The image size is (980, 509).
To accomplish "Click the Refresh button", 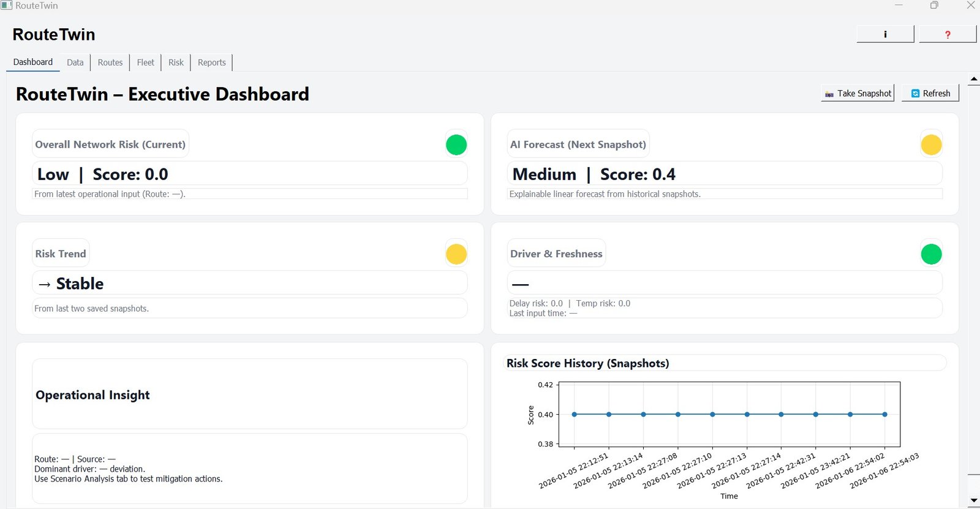I will coord(930,93).
